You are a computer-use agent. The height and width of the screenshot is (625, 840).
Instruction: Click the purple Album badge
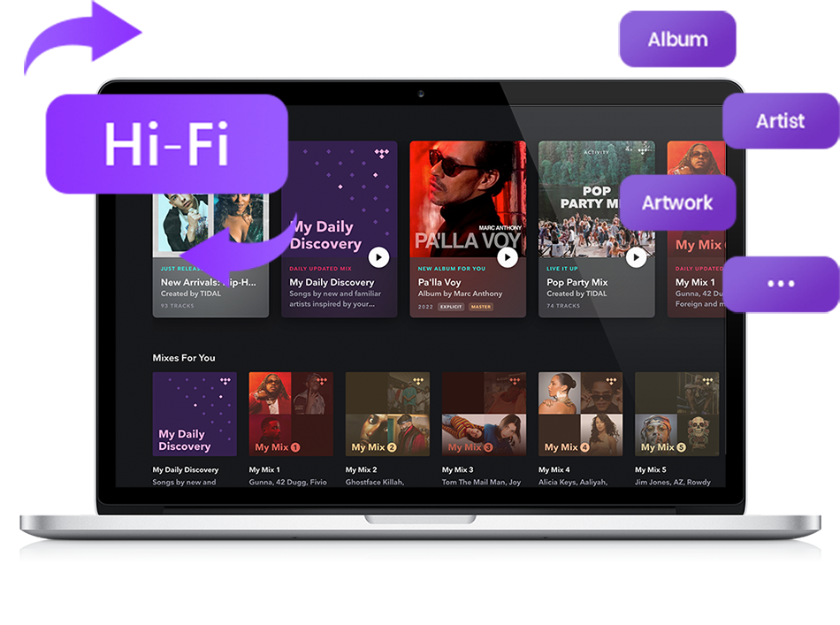pos(677,39)
